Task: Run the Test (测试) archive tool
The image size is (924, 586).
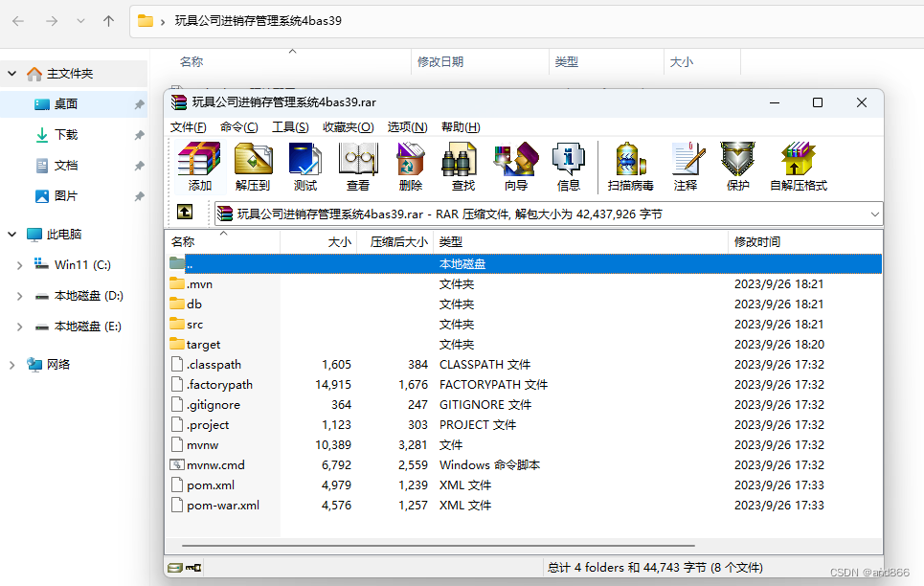Action: 305,167
